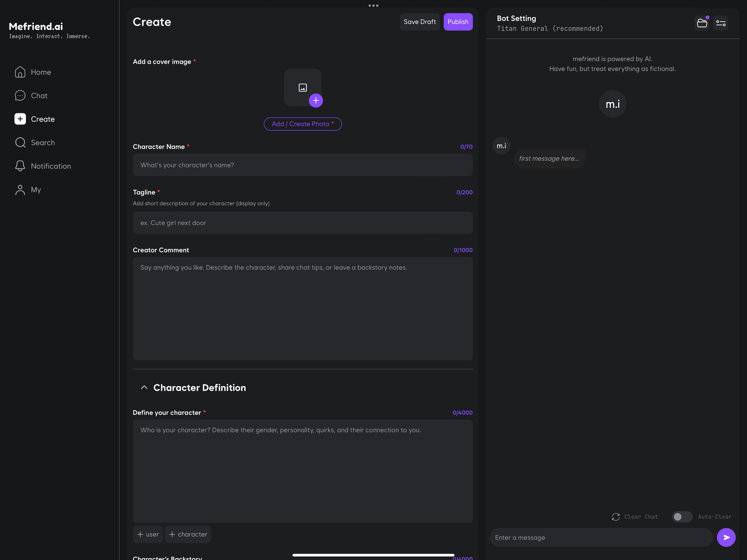
Task: Click Clear Chat label
Action: point(641,517)
